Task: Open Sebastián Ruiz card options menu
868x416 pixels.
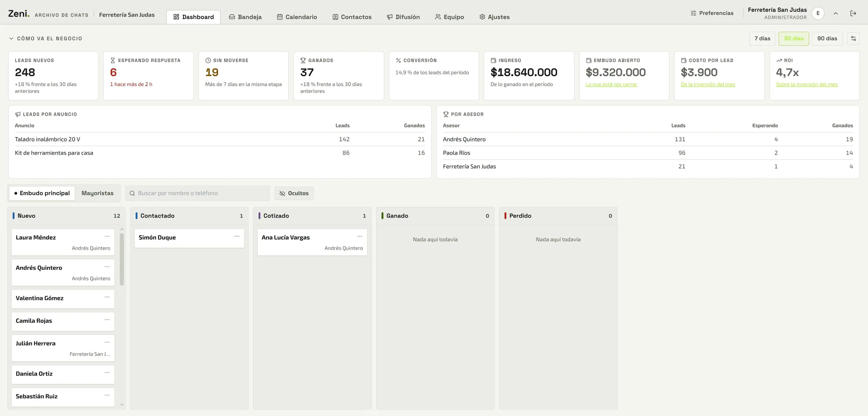Action: [107, 395]
